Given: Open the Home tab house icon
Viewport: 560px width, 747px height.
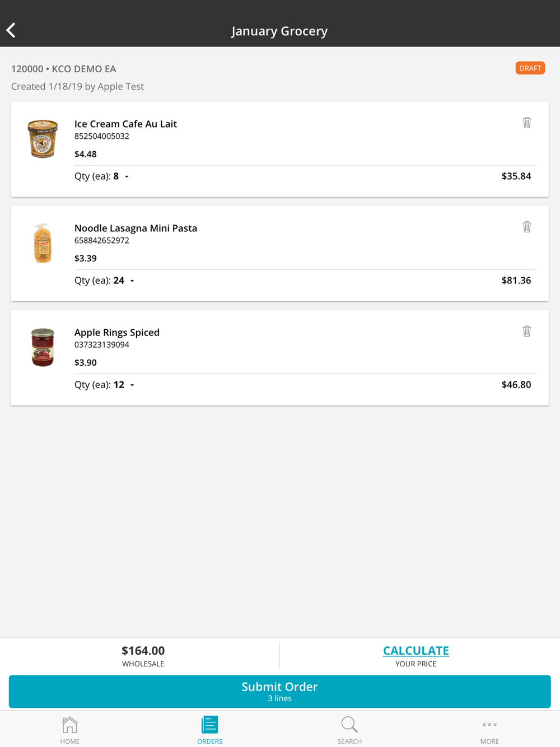Looking at the screenshot, I should coord(70,725).
